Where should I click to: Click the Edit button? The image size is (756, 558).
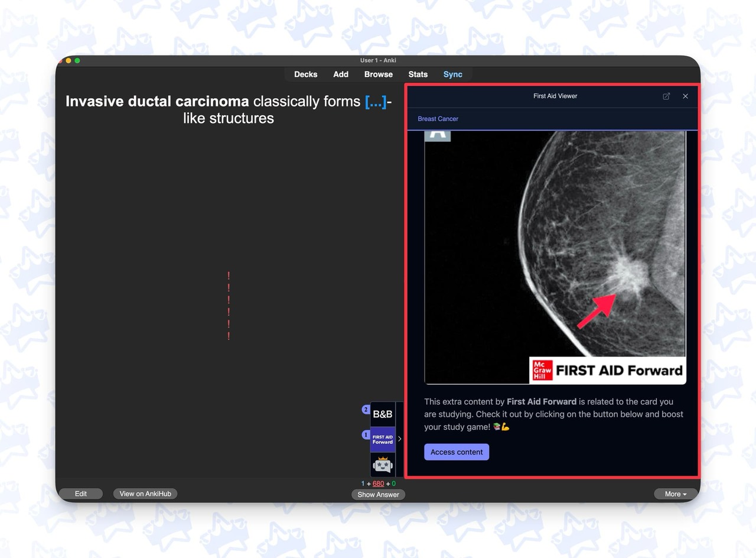(81, 494)
